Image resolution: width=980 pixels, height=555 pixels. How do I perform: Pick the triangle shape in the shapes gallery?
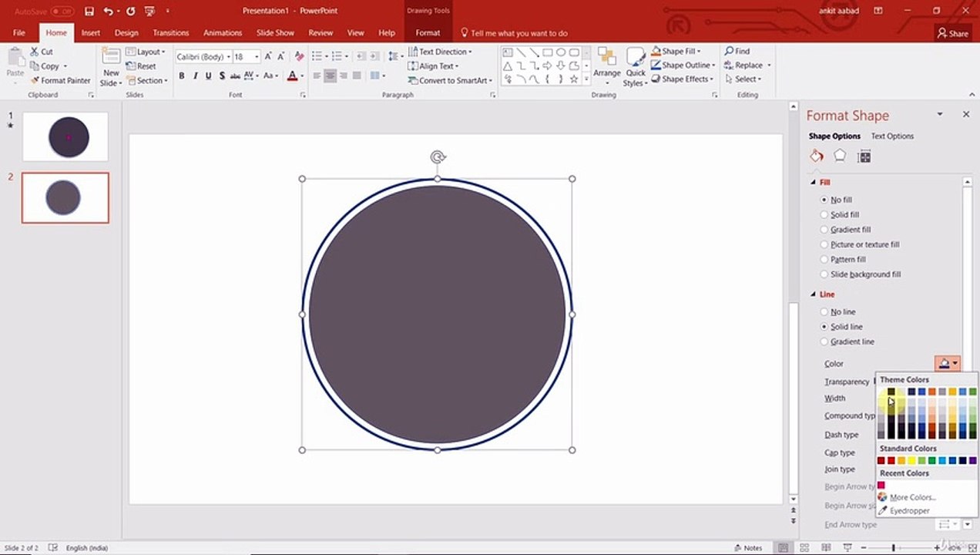click(x=508, y=66)
